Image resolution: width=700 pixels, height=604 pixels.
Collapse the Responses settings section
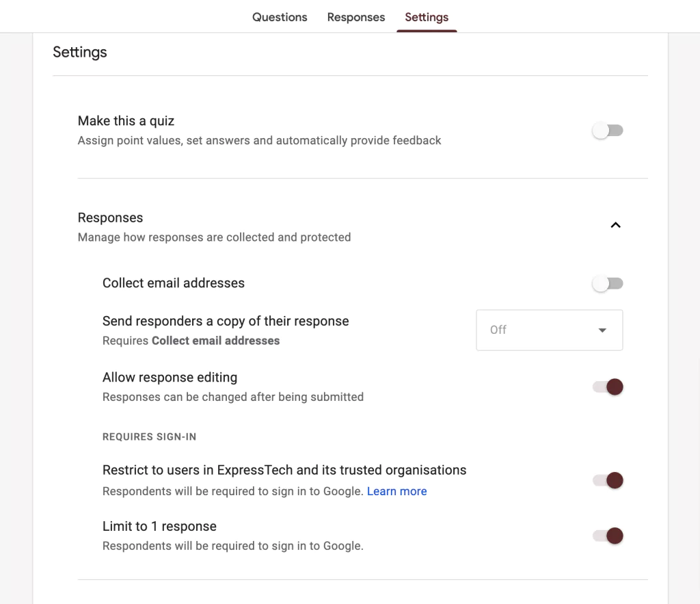615,224
